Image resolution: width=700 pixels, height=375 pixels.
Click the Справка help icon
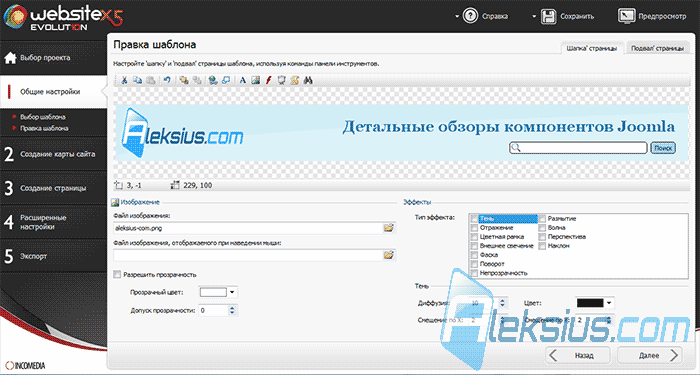tap(470, 16)
